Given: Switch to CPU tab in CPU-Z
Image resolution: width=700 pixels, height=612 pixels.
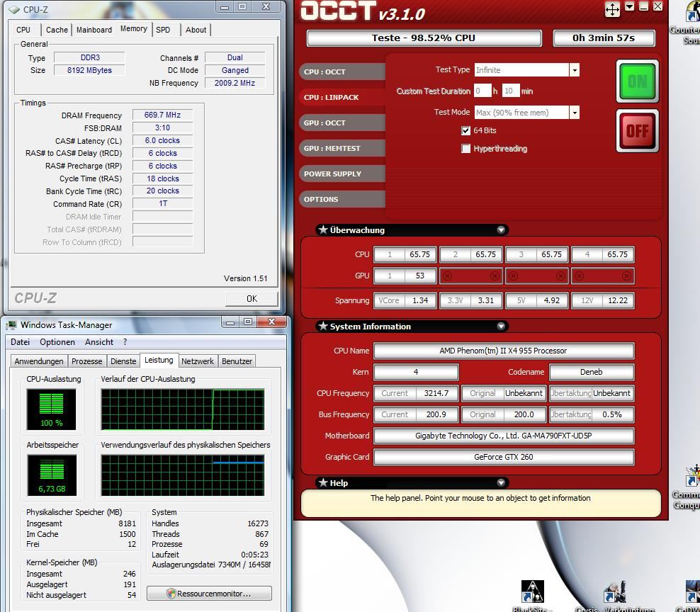Looking at the screenshot, I should (x=23, y=30).
